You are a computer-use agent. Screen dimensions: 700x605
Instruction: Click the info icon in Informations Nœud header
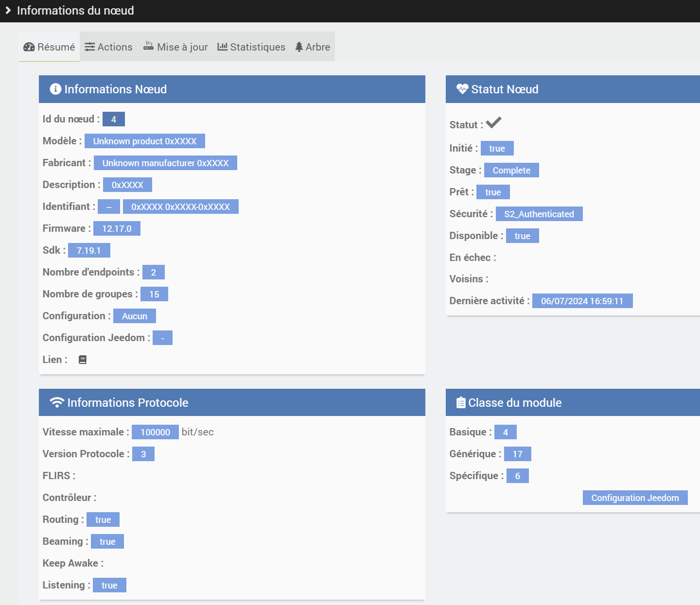coord(55,89)
